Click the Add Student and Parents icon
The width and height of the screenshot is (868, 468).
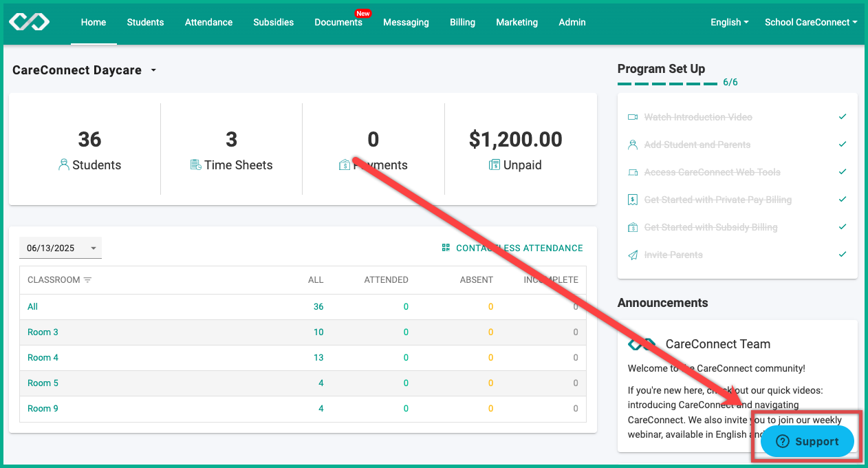tap(633, 145)
